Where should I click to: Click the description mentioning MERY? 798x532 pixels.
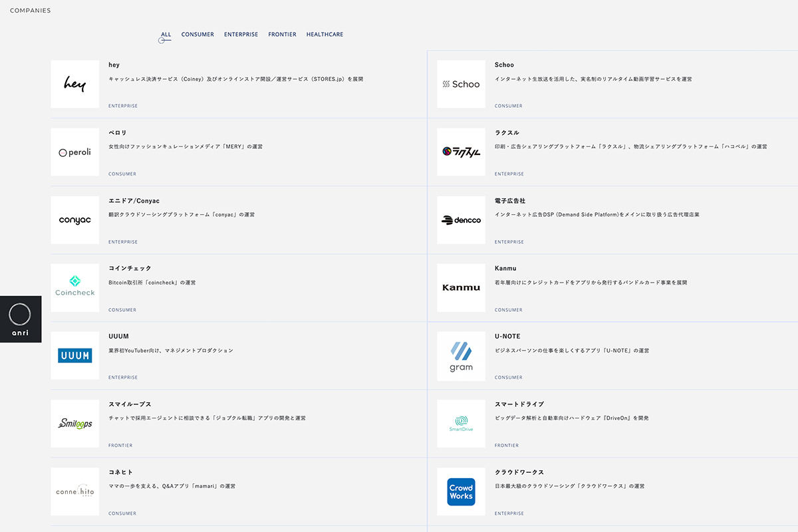click(186, 147)
